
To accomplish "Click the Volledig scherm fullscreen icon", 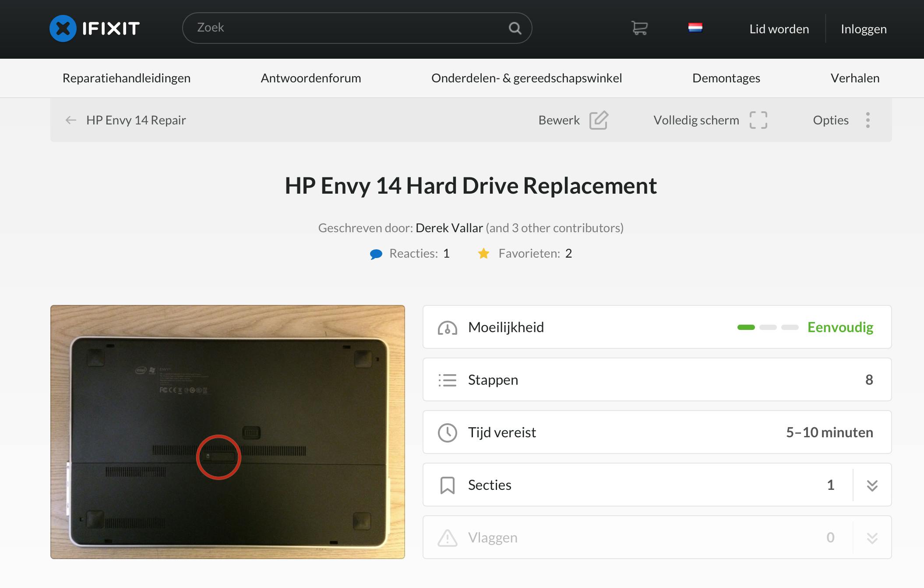I will (x=758, y=120).
